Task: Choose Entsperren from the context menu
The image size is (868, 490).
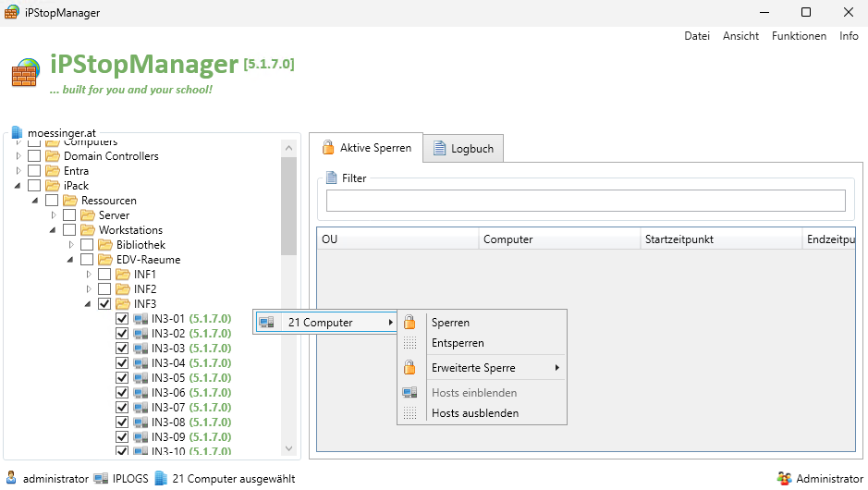Action: pyautogui.click(x=458, y=343)
